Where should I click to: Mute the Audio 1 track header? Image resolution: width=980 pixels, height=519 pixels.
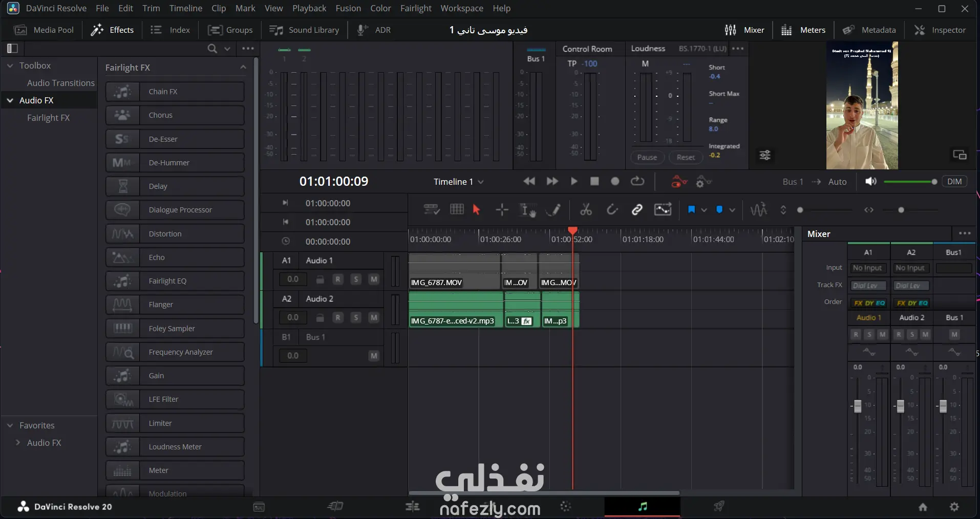click(x=374, y=279)
